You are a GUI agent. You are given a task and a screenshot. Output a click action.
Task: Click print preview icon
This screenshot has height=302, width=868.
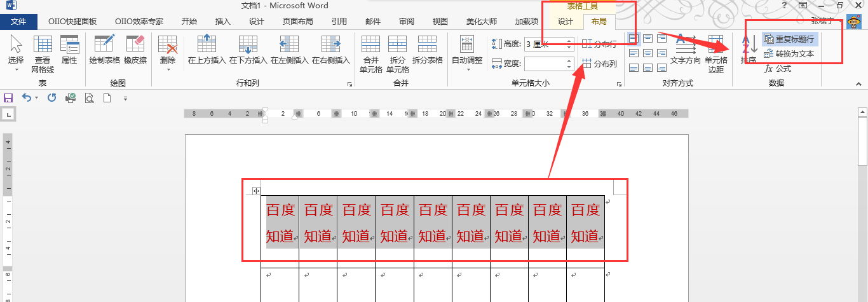point(90,98)
